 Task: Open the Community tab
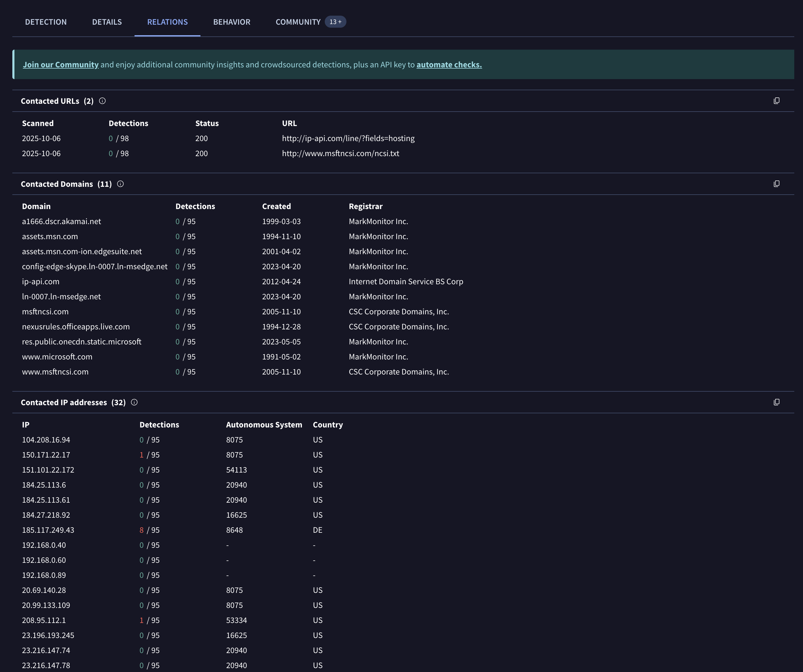click(x=298, y=22)
